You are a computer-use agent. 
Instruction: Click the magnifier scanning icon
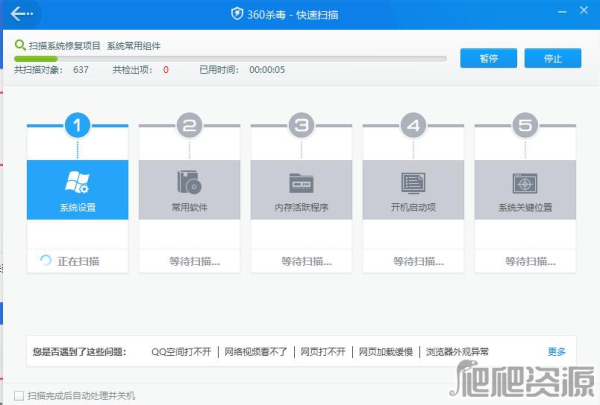pos(20,46)
